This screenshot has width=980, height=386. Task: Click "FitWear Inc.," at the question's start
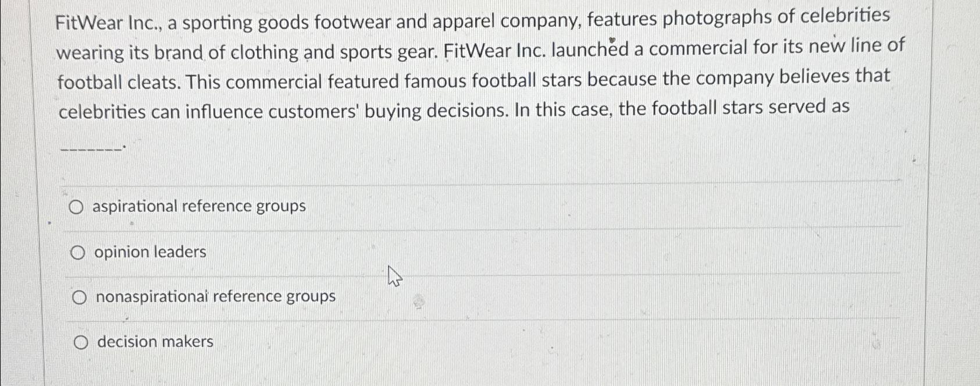point(109,23)
